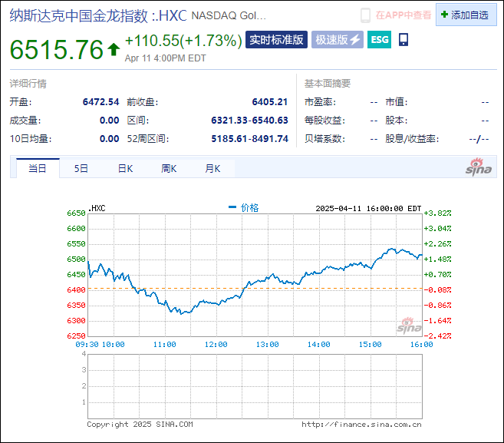This screenshot has width=504, height=443.
Task: Click the 区间 value 6321.33-6540.63
Action: point(249,121)
